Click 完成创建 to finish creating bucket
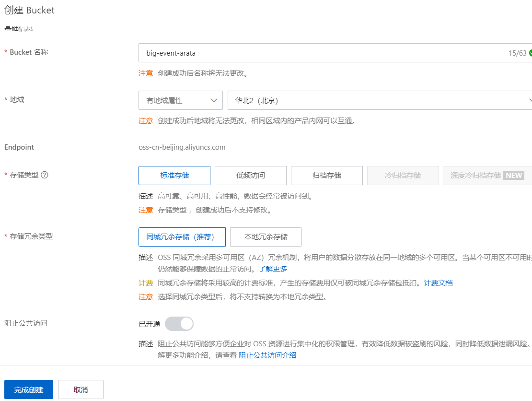This screenshot has width=532, height=401. [x=28, y=389]
